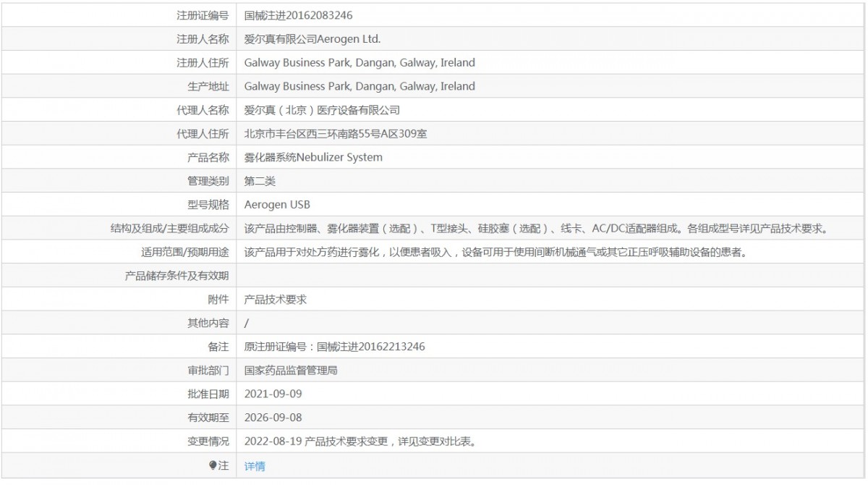
Task: Click the value 爱尔真（北京）医疗设备有限公司
Action: 322,110
